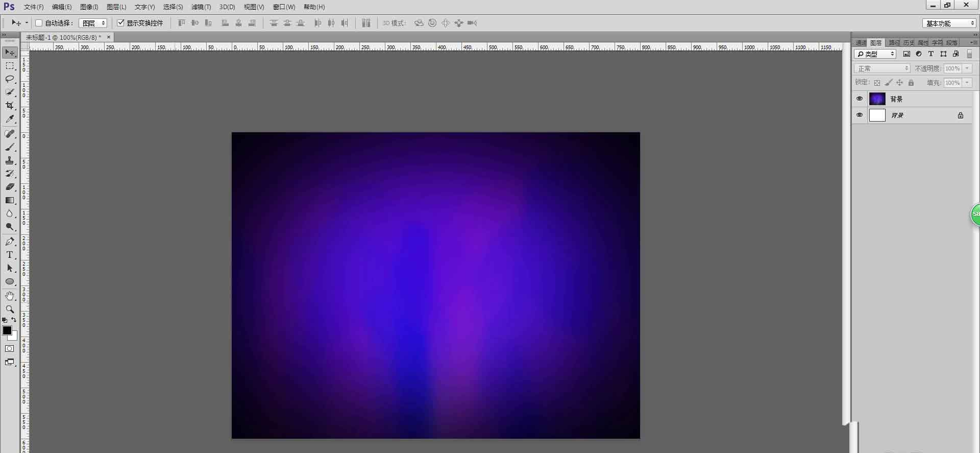Screen dimensions: 980x453
Task: Click align vertical centers icon
Action: coord(194,23)
